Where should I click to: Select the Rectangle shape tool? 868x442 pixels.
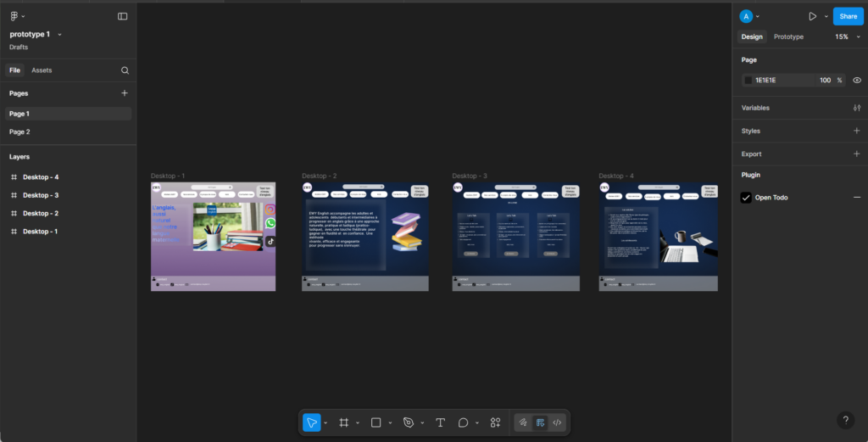tap(376, 422)
